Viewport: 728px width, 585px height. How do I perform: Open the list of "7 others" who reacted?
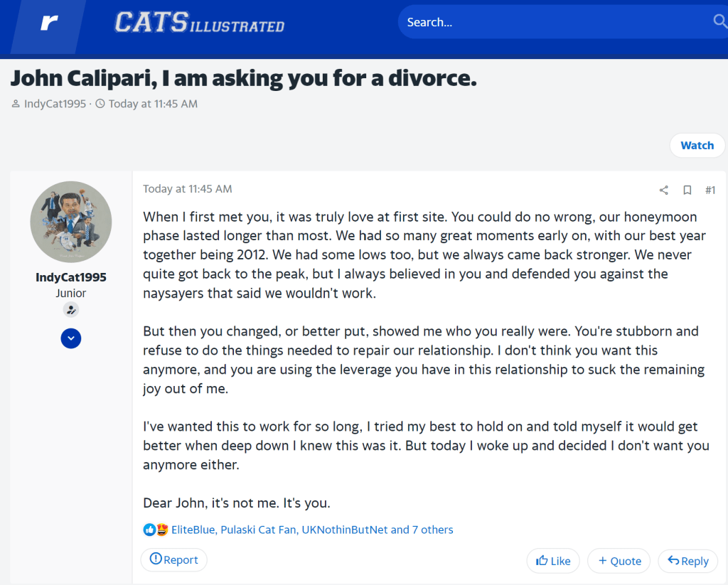pyautogui.click(x=432, y=530)
